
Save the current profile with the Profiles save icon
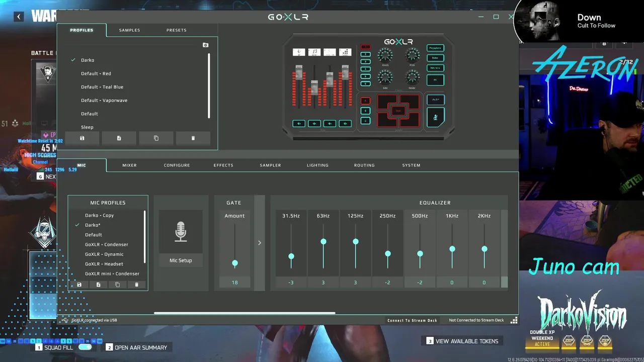point(82,138)
